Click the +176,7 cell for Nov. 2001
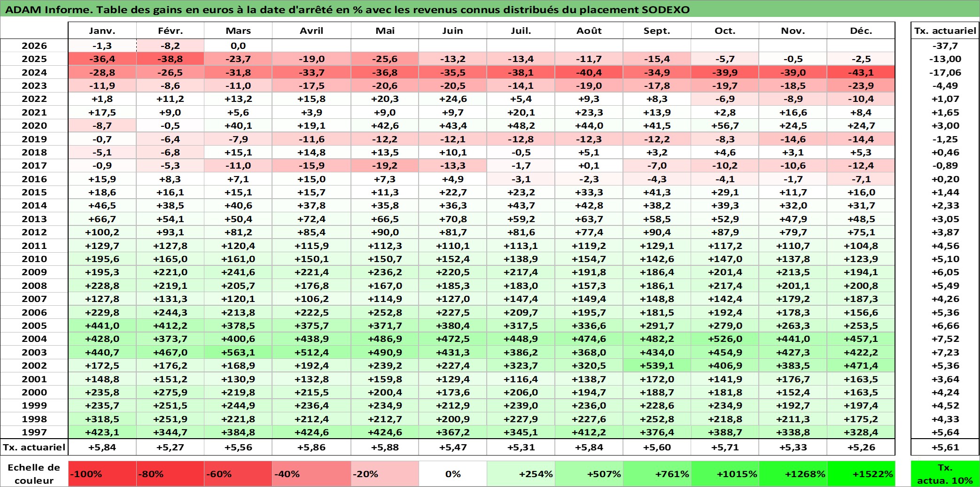The height and width of the screenshot is (487, 980). point(793,379)
